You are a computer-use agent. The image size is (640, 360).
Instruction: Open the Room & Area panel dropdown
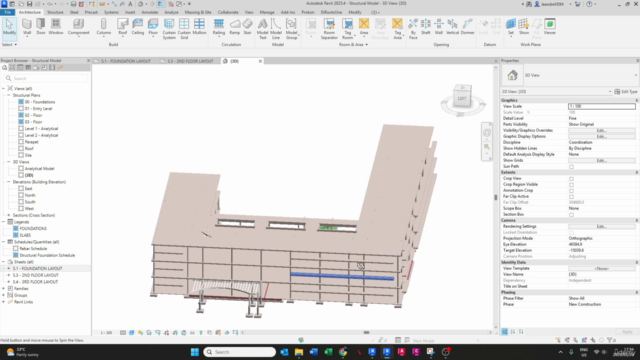pos(353,44)
